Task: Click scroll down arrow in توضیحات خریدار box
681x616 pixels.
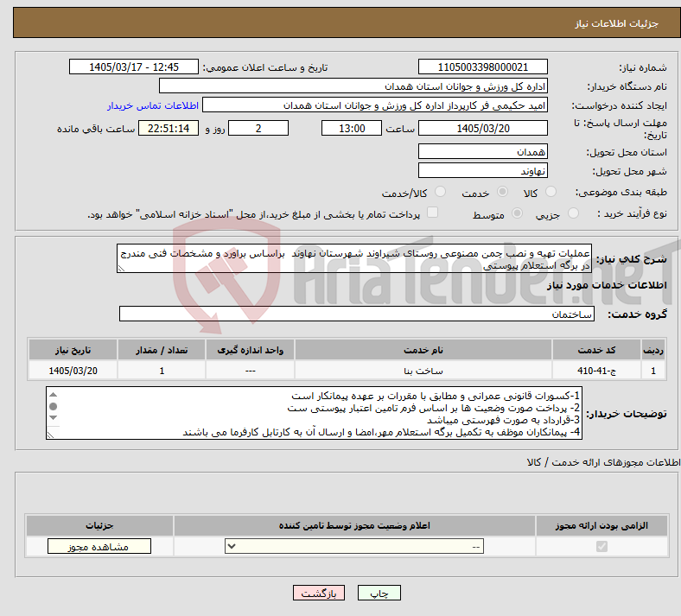Action: 54,417
